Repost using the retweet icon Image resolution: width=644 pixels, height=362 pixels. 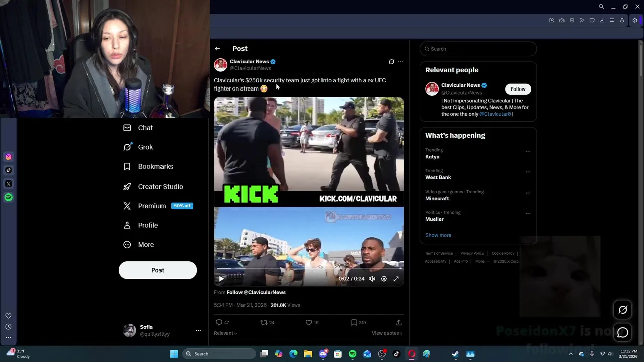coord(264,322)
